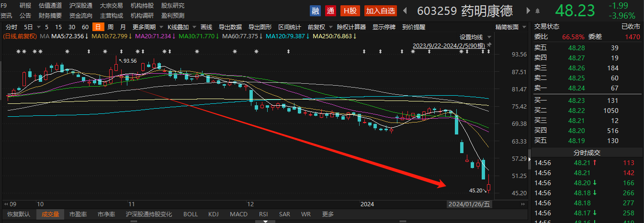Select the 日 daily period
Image resolution: width=644 pixels, height=223 pixels.
[98, 27]
